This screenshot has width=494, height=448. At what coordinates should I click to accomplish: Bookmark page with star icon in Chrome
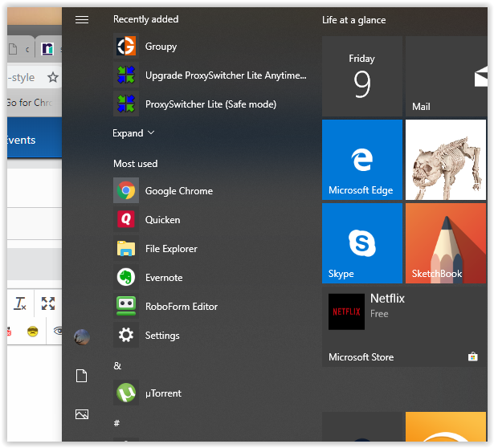(53, 77)
